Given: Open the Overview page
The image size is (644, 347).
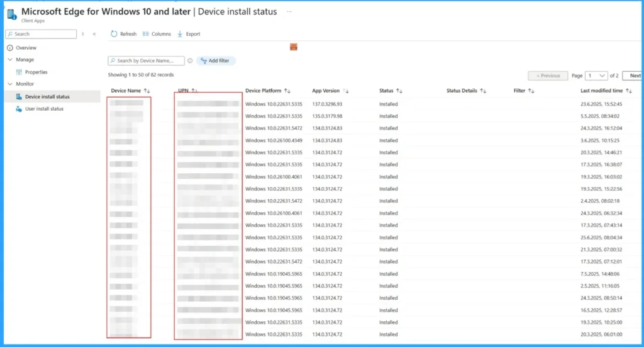Looking at the screenshot, I should [26, 48].
